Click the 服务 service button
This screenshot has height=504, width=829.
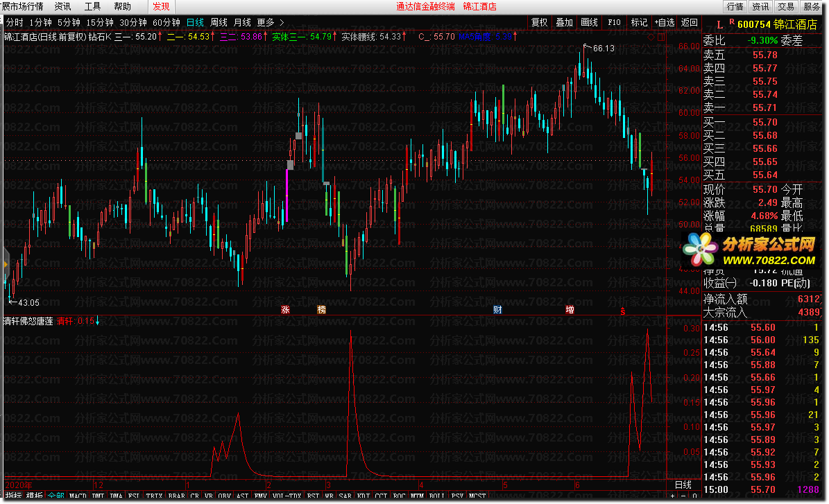pyautogui.click(x=812, y=6)
